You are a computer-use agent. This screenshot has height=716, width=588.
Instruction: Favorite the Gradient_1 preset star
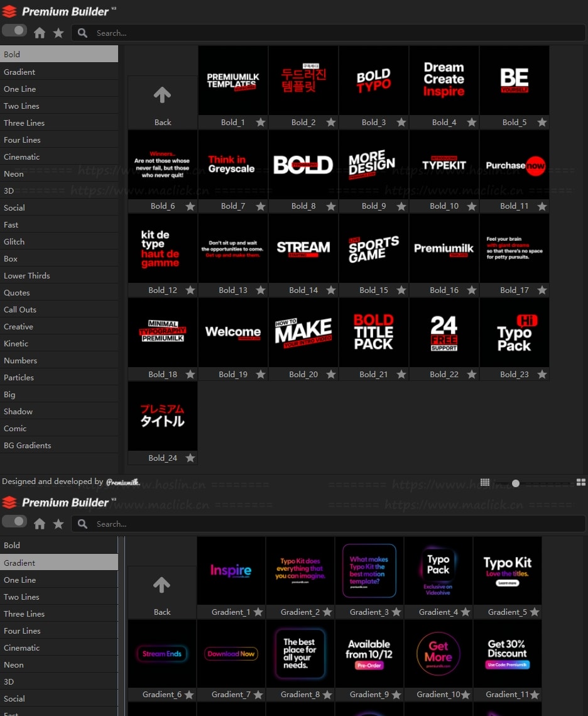pos(258,612)
